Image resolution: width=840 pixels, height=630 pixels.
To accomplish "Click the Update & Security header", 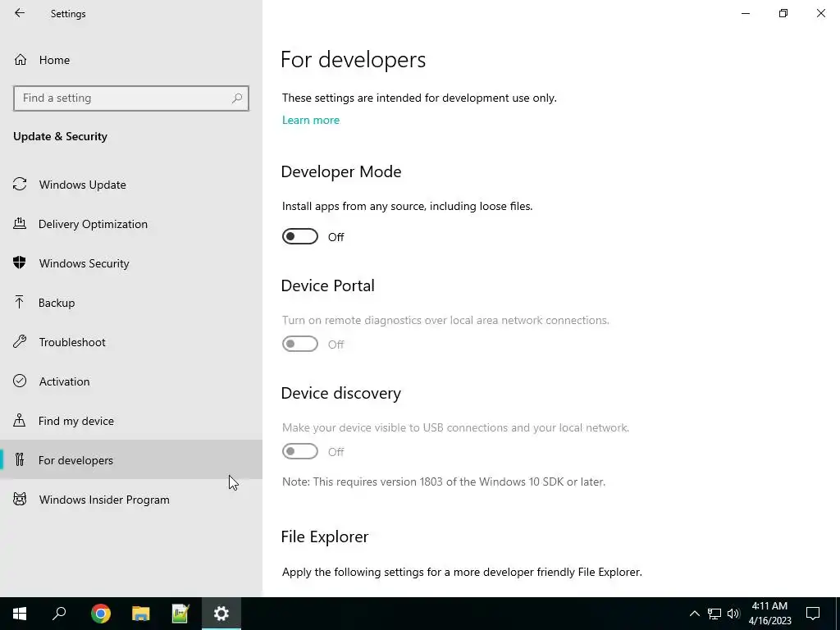I will click(x=60, y=136).
